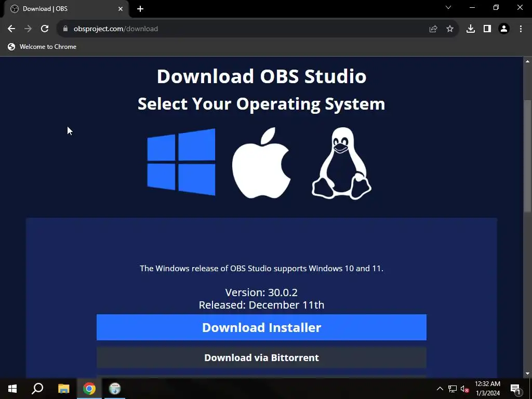
Task: Click Download via Bittorrent button
Action: click(x=261, y=357)
